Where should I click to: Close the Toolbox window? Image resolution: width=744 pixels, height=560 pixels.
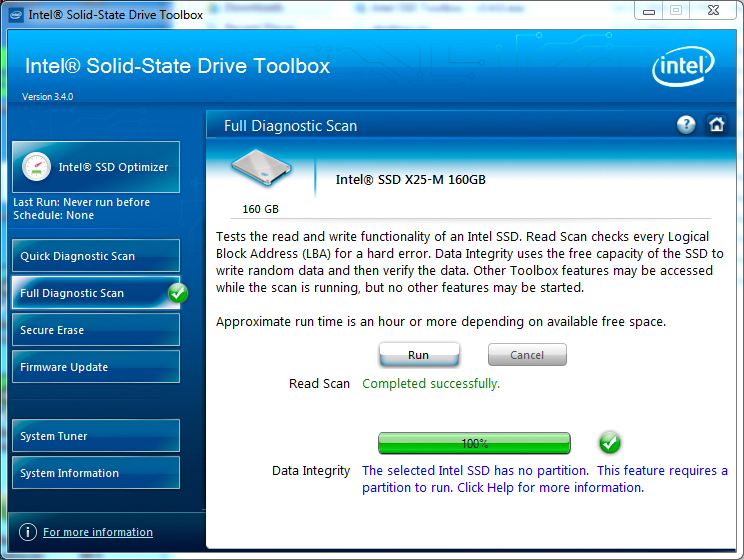pyautogui.click(x=713, y=10)
